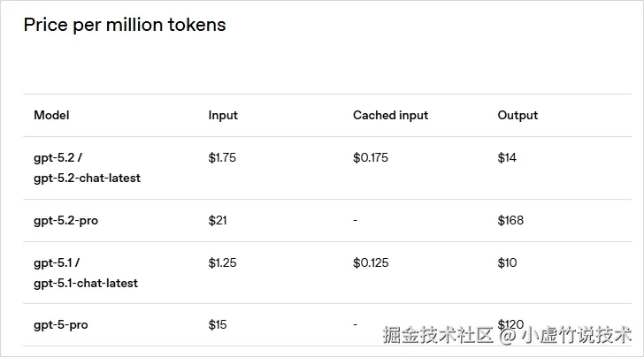Click the "Price per million tokens" heading
This screenshot has height=357, width=644.
[x=125, y=25]
